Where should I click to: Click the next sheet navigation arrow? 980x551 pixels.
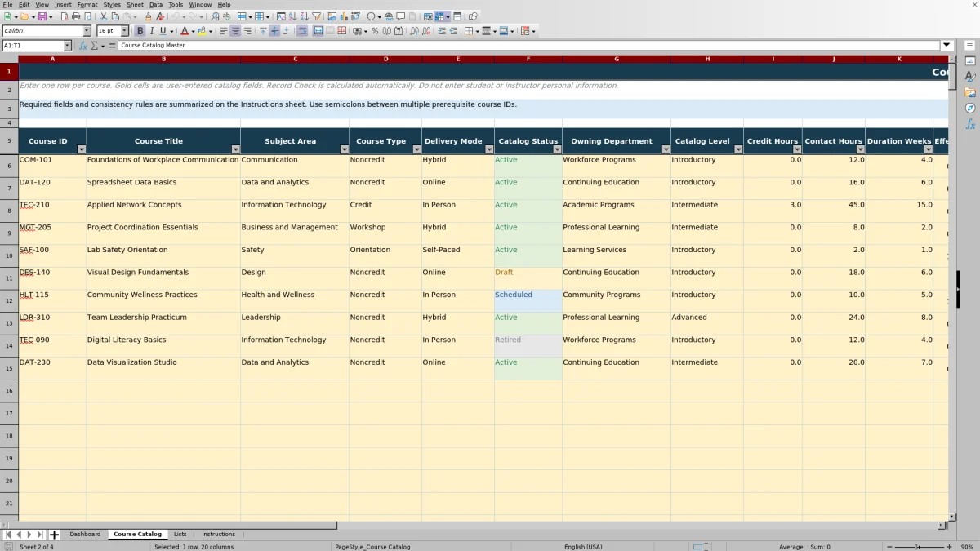[x=29, y=535]
